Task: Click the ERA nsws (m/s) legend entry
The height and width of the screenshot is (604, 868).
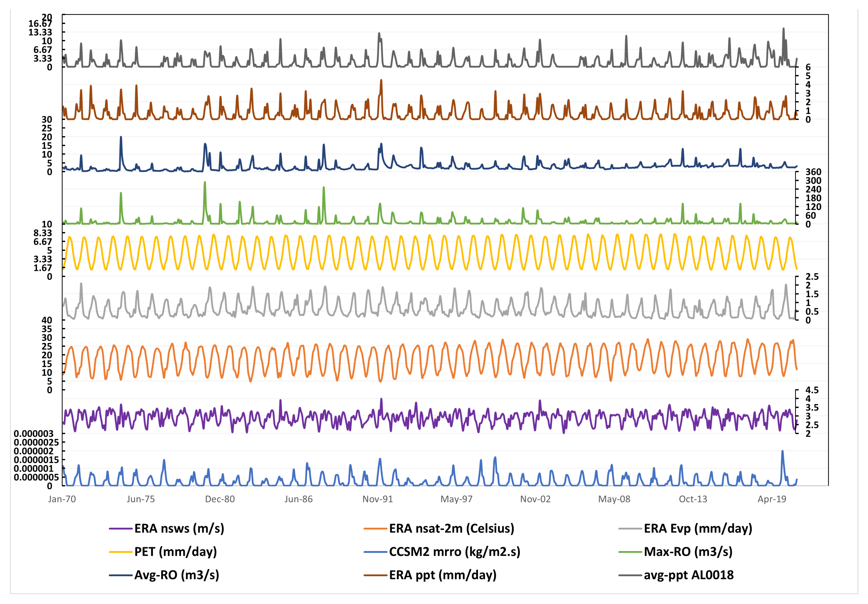Action: 179,528
